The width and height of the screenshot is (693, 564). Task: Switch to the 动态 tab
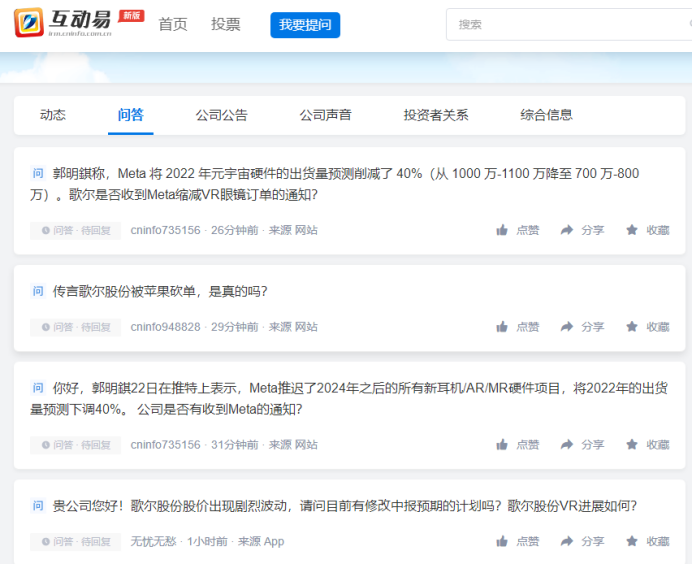click(53, 115)
